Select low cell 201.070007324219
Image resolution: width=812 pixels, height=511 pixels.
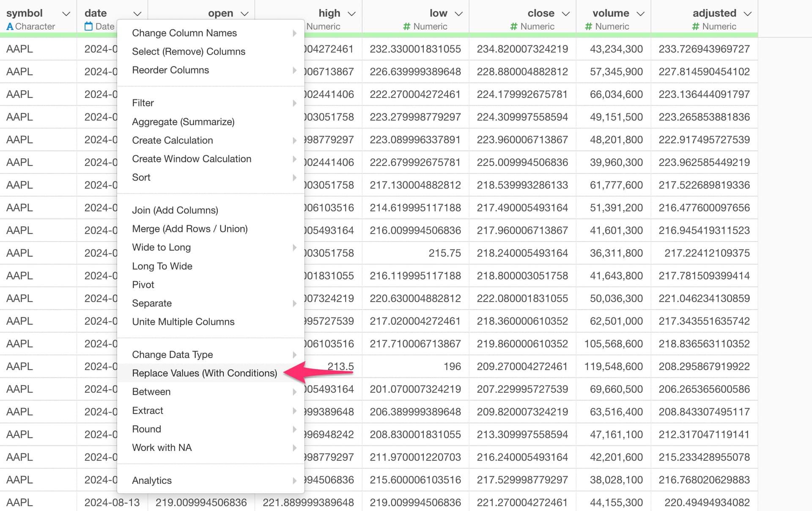[416, 389]
